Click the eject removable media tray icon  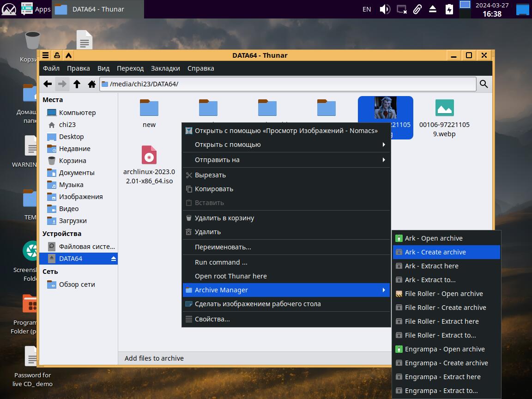pyautogui.click(x=433, y=9)
